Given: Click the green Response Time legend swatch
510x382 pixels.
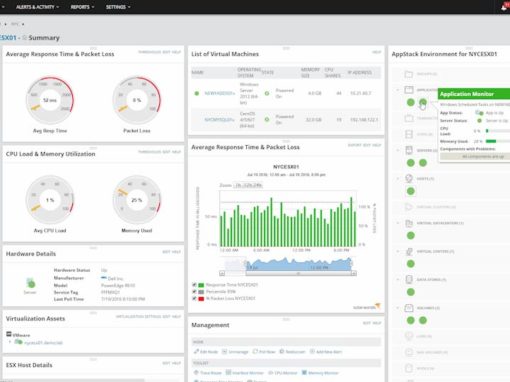Looking at the screenshot, I should click(x=201, y=285).
